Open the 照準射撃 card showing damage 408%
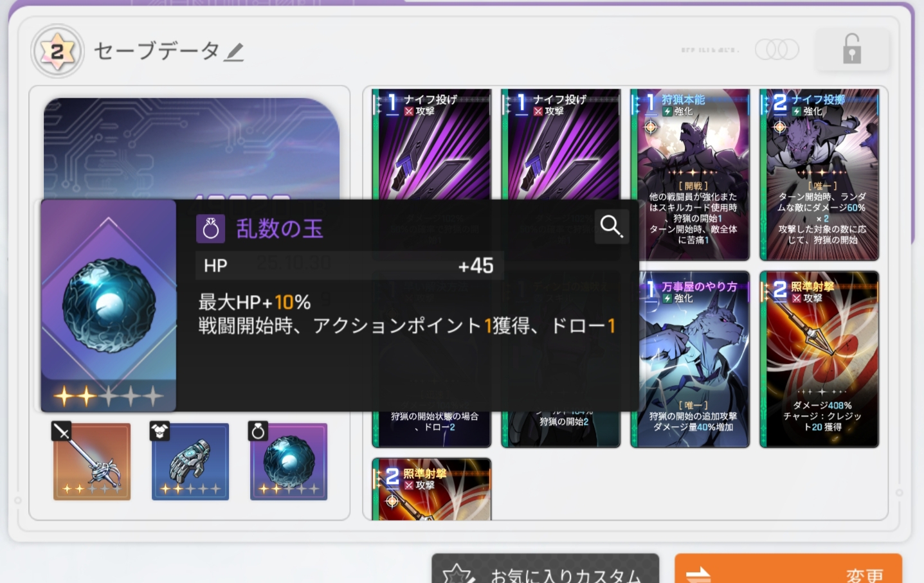Viewport: 924px width, 583px height. tap(819, 359)
